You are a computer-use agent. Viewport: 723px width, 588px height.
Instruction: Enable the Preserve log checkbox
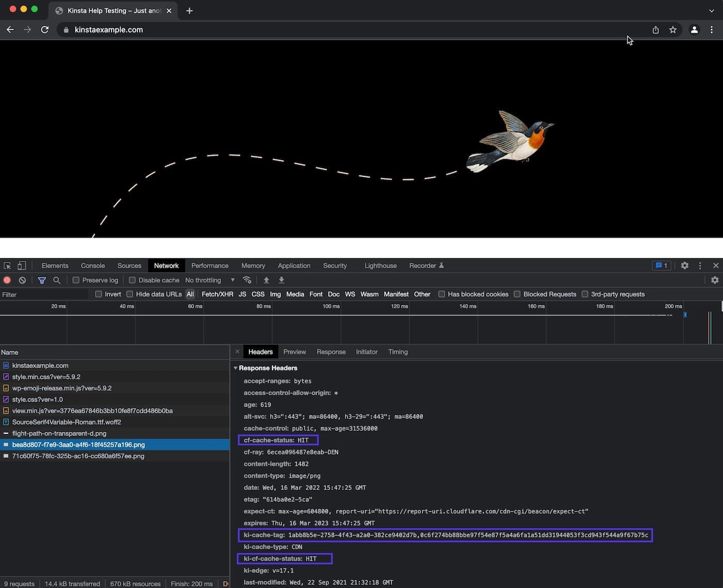(76, 280)
